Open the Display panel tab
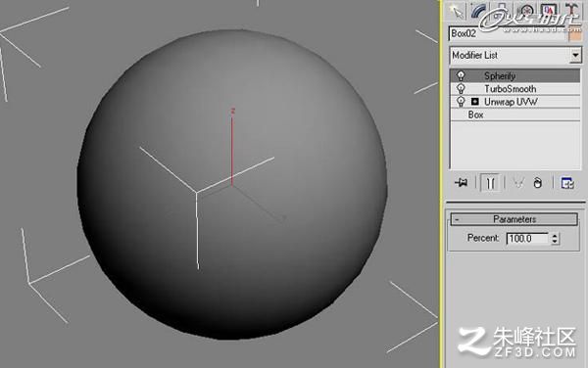Viewport: 588px width, 368px height. tap(548, 11)
